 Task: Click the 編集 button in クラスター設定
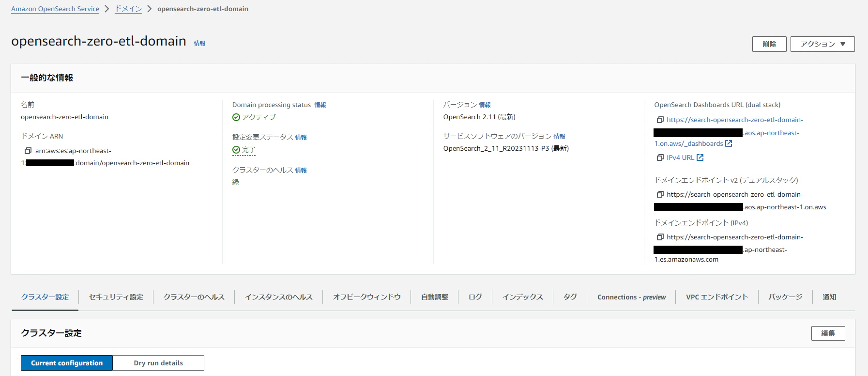tap(828, 333)
